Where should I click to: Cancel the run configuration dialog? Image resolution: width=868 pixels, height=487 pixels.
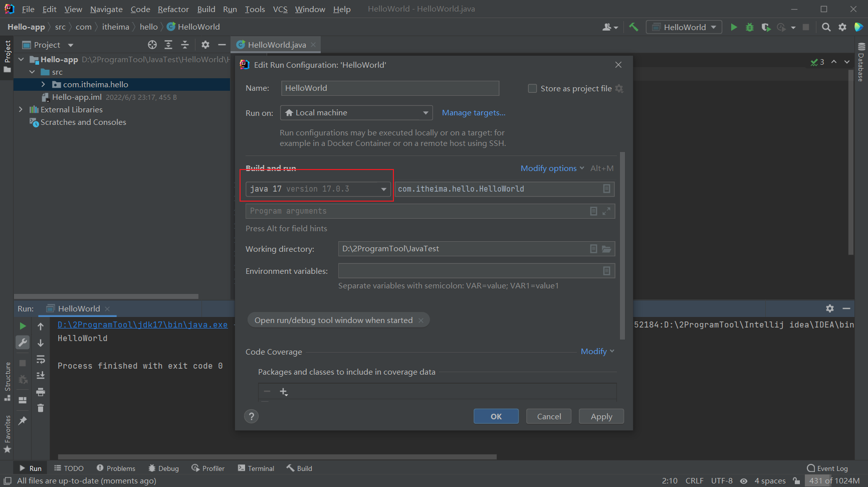[x=549, y=416]
